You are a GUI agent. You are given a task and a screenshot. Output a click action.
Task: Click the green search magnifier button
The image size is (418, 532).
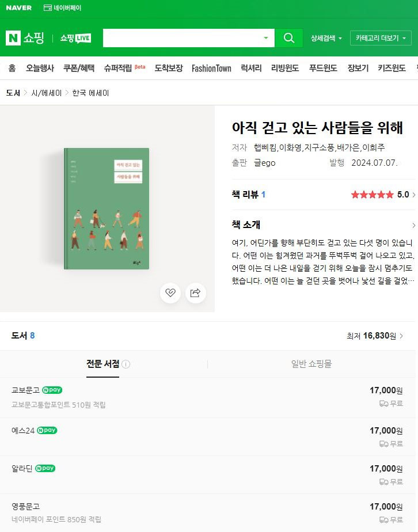(x=288, y=37)
